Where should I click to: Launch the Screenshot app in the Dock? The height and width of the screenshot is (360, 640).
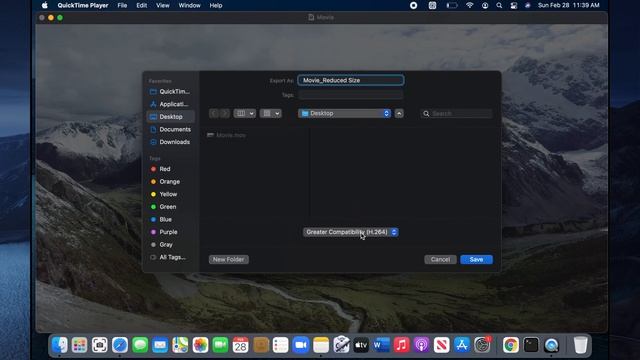(x=100, y=345)
